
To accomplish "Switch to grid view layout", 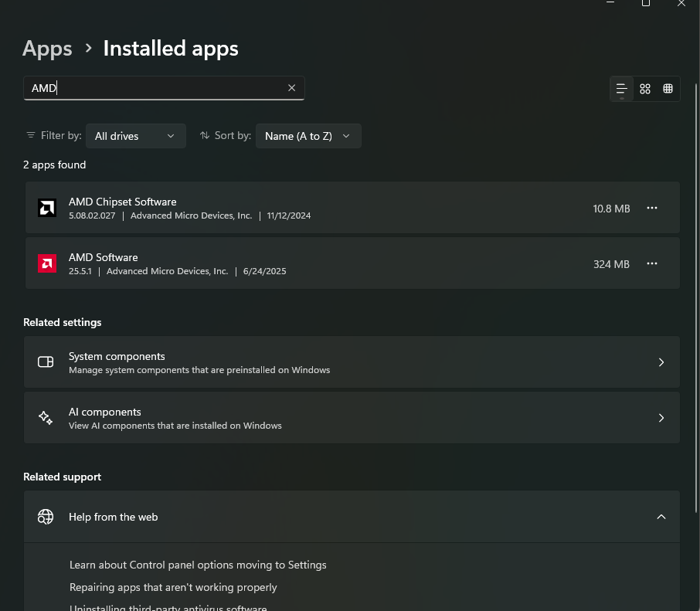I will 645,89.
